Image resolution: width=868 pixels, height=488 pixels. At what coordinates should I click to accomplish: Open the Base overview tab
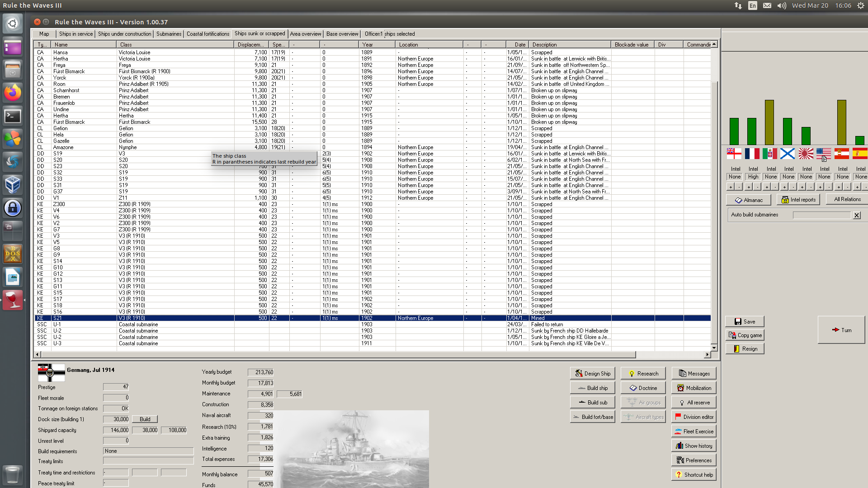[342, 34]
